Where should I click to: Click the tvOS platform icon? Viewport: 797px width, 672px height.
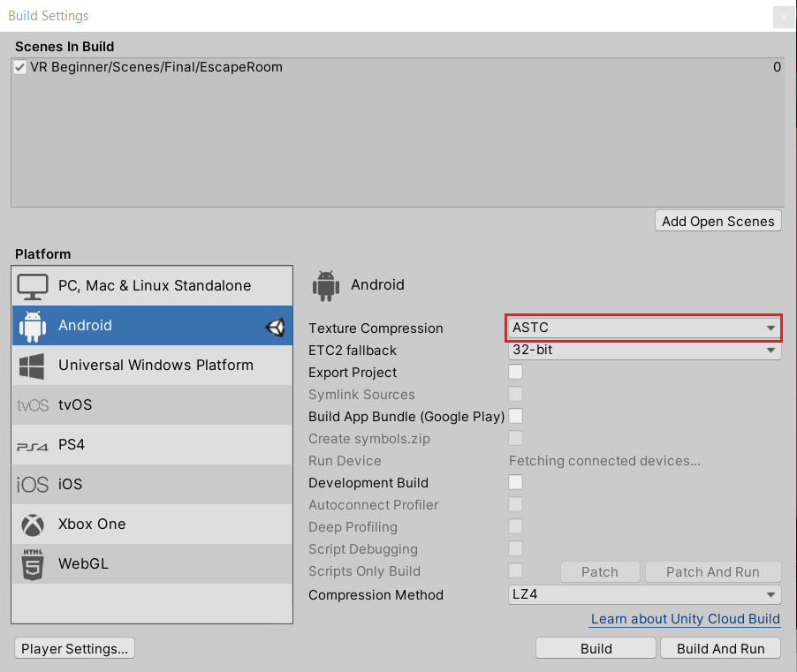(x=33, y=405)
